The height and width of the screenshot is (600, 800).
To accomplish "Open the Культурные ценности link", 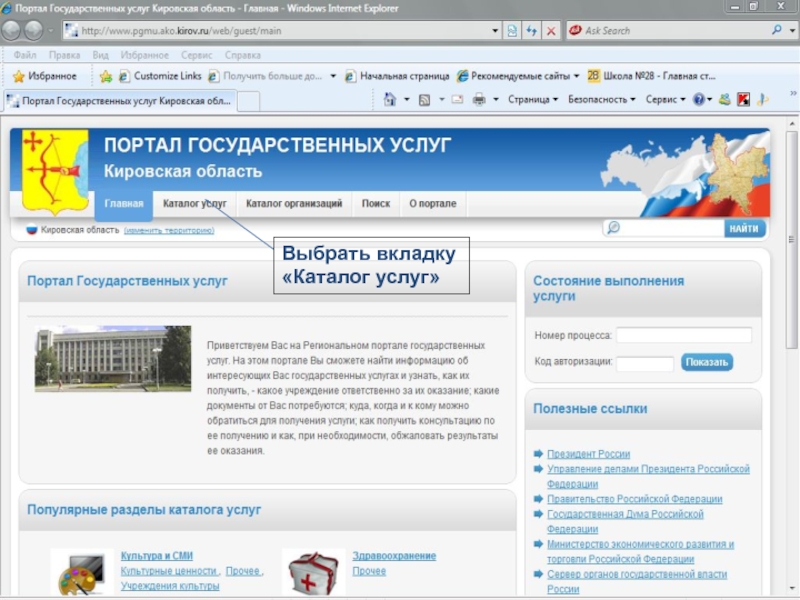I will (x=169, y=571).
